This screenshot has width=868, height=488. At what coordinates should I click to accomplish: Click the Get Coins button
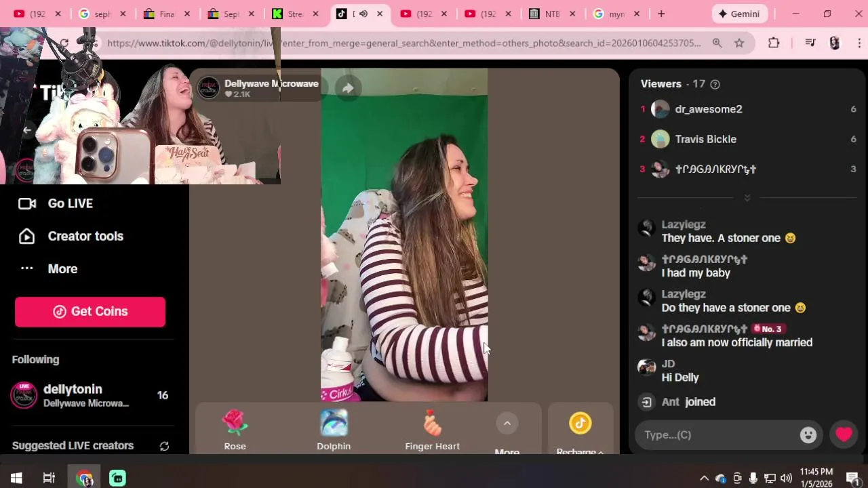[90, 312]
